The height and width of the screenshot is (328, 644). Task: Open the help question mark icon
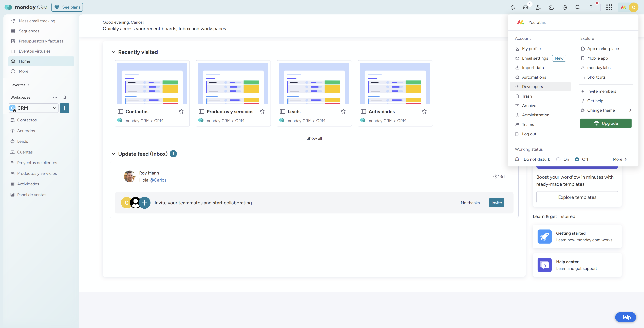pyautogui.click(x=591, y=7)
